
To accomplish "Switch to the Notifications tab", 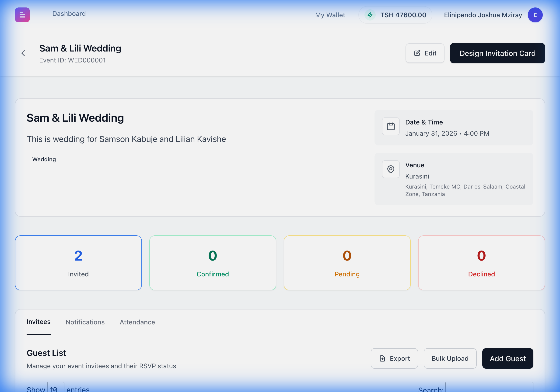I will point(85,322).
